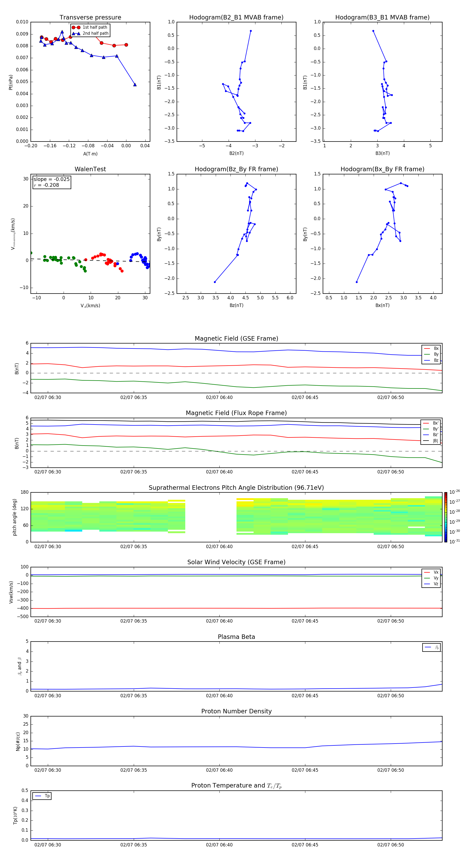Click the 'Hodogram(Bz_By FR frame)' title

tap(236, 169)
